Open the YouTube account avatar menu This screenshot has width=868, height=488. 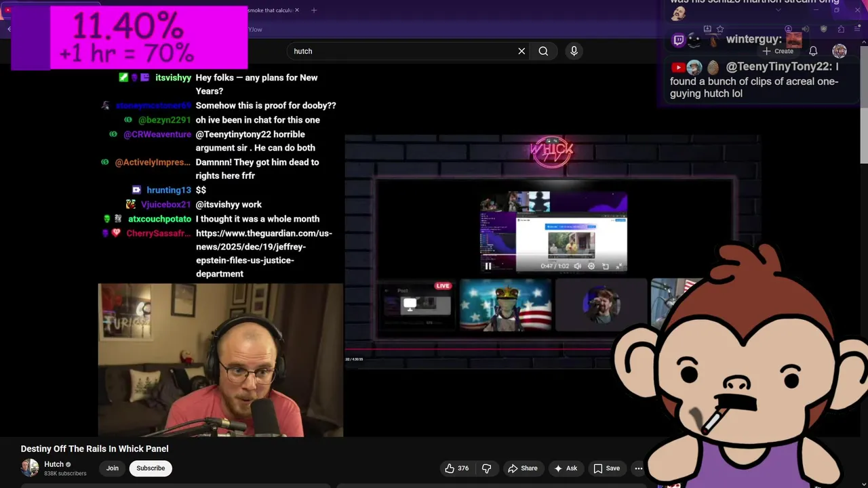(840, 51)
